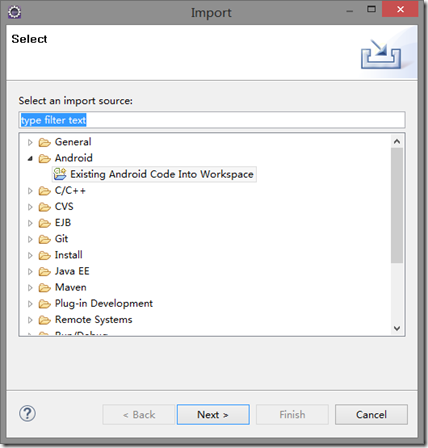Collapse the Android tree node

pyautogui.click(x=30, y=158)
